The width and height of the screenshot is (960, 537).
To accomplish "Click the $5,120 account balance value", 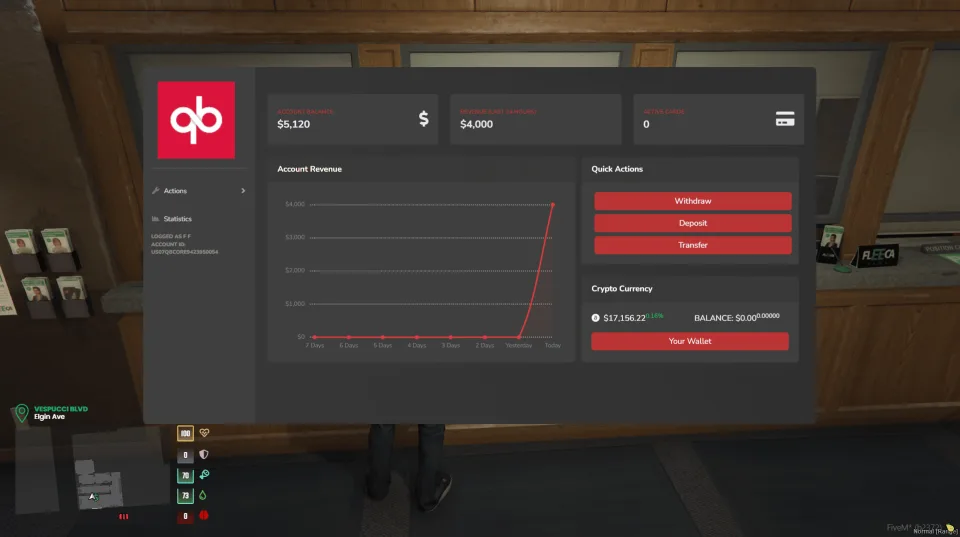I will [293, 124].
